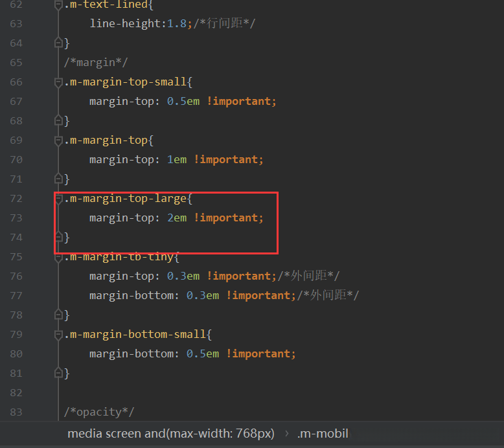This screenshot has height=448, width=504.
Task: Click fold end marker on line 68
Action: [x=58, y=120]
